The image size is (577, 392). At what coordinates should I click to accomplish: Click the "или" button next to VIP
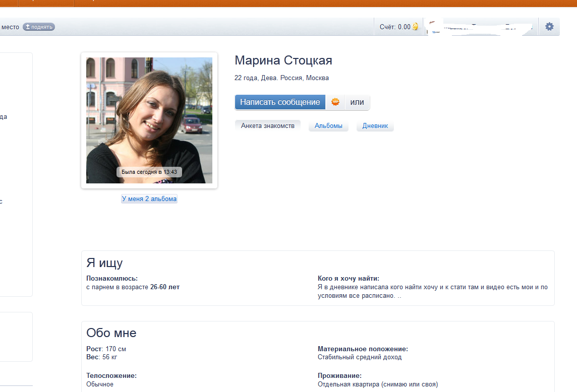[x=357, y=102]
